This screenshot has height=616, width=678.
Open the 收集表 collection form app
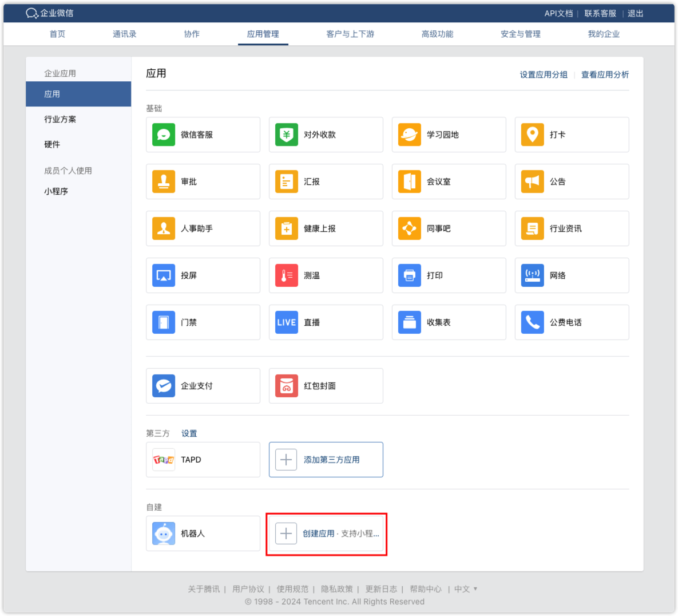click(x=449, y=322)
